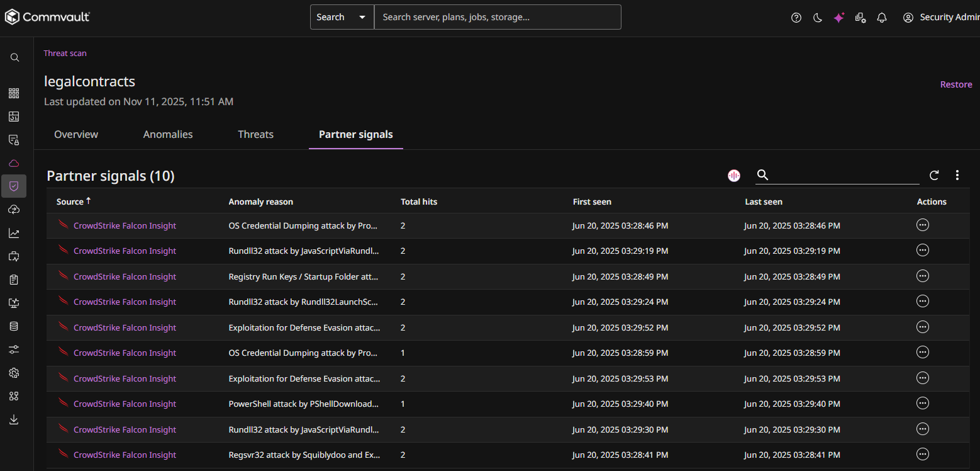Switch to the Anomalies tab

[168, 134]
